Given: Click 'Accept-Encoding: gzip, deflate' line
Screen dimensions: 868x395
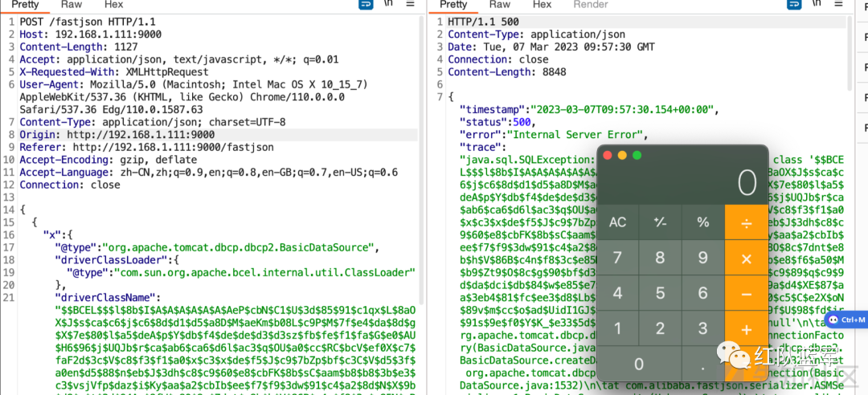Looking at the screenshot, I should pyautogui.click(x=108, y=160).
